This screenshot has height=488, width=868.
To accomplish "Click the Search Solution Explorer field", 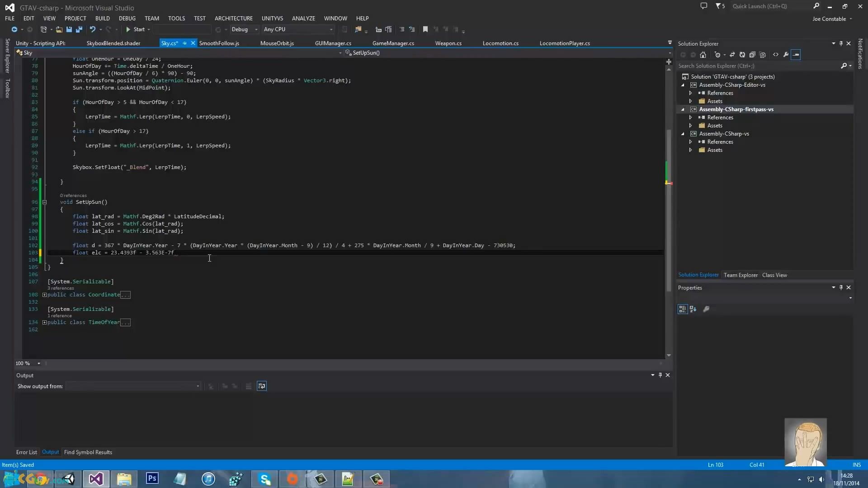I will [x=758, y=66].
